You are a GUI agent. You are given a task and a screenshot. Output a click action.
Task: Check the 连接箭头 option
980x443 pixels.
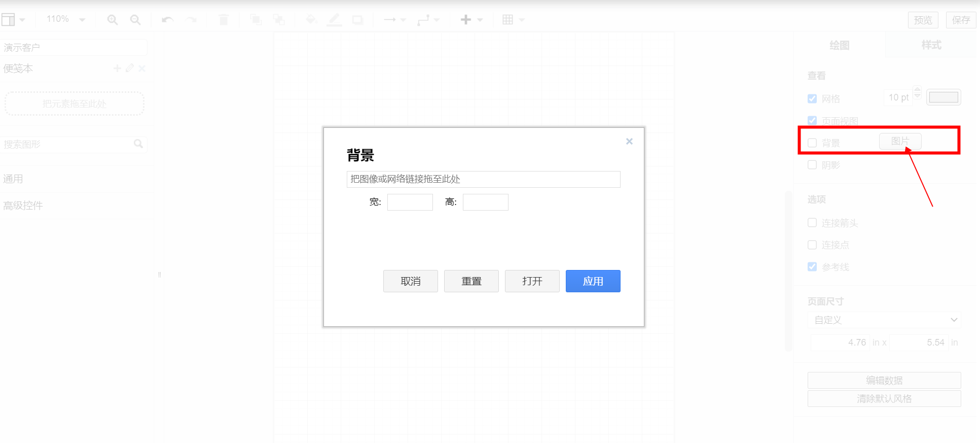tap(812, 223)
